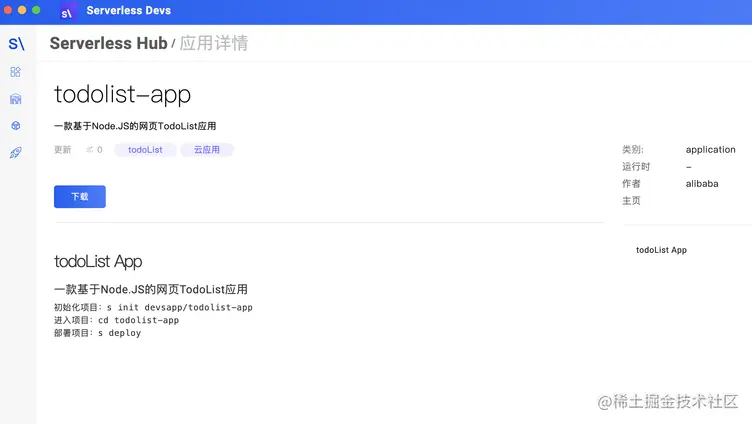Click the Serverless Devs S\ sidebar logo
Image resolution: width=752 pixels, height=424 pixels.
click(16, 44)
